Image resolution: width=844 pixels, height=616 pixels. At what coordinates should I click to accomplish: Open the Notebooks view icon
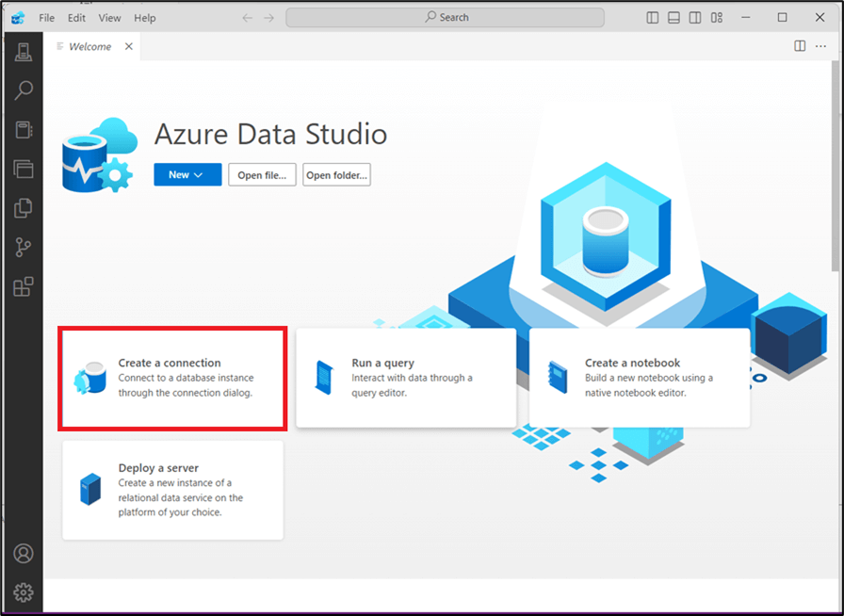pyautogui.click(x=24, y=130)
